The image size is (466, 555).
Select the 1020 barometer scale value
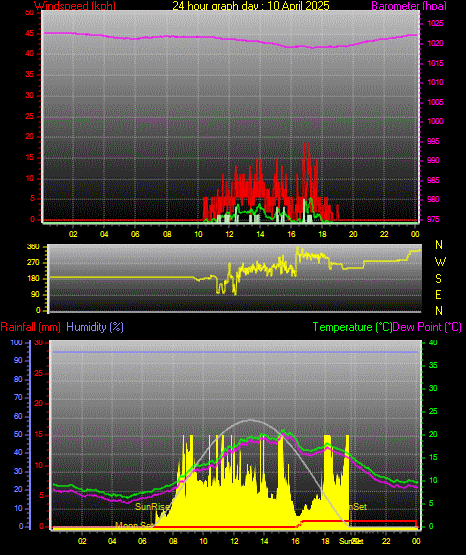point(435,44)
